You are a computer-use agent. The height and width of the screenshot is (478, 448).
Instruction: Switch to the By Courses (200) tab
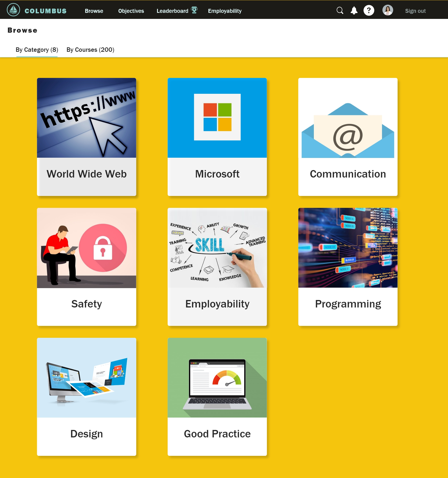(90, 50)
